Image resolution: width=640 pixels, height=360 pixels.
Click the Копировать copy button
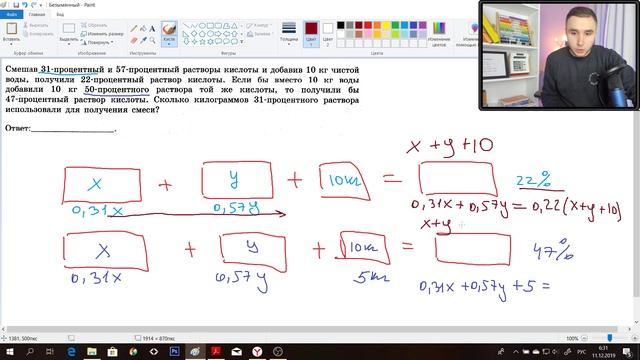[x=38, y=34]
